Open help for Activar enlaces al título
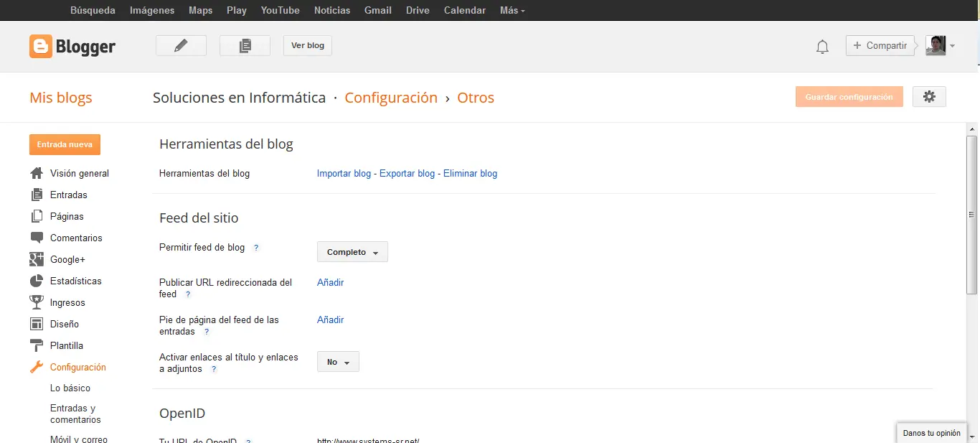 pyautogui.click(x=214, y=370)
